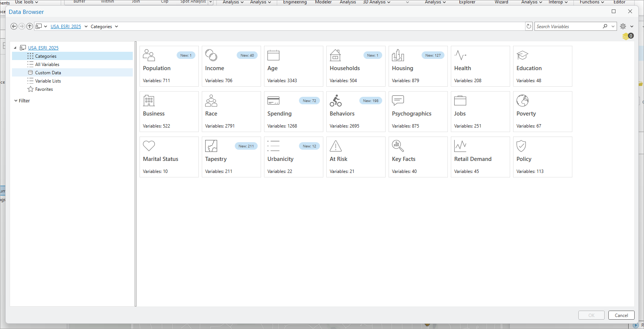Open the Spending credit card icon
The width and height of the screenshot is (644, 329).
(x=273, y=101)
